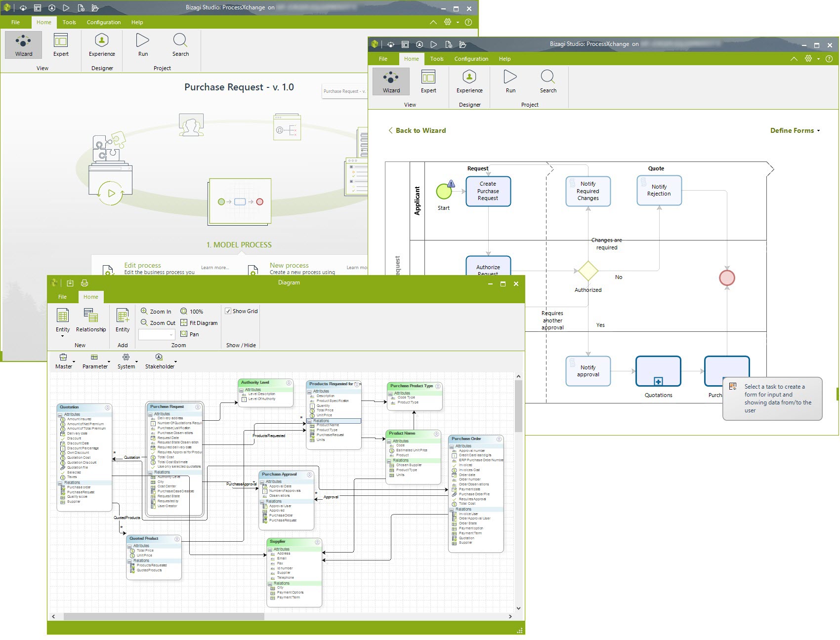Open Home tab in Diagram window

click(90, 297)
